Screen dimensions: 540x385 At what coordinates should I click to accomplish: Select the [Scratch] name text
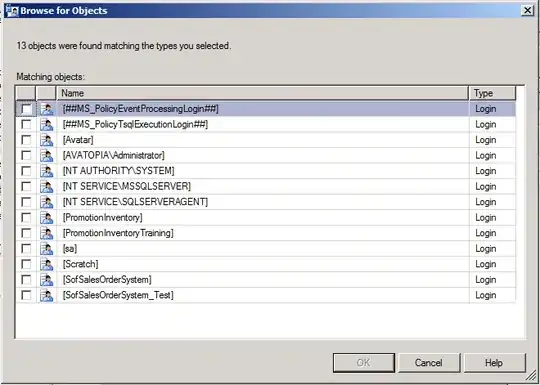click(81, 264)
